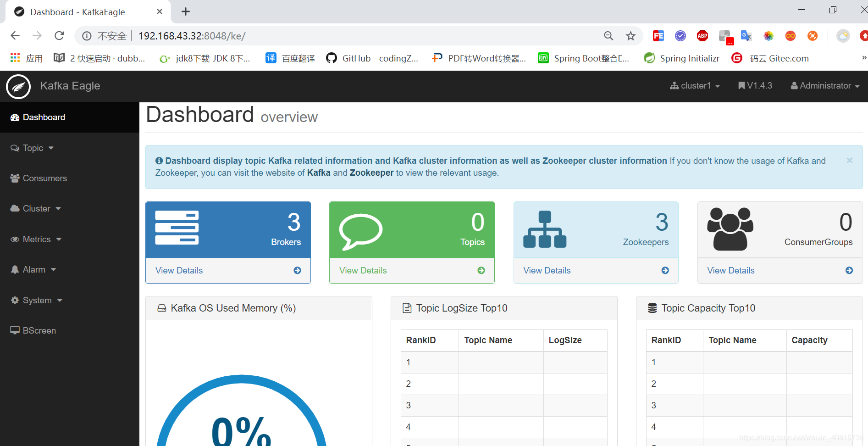Click the ConsumerGroups card arrow icon

pyautogui.click(x=849, y=271)
